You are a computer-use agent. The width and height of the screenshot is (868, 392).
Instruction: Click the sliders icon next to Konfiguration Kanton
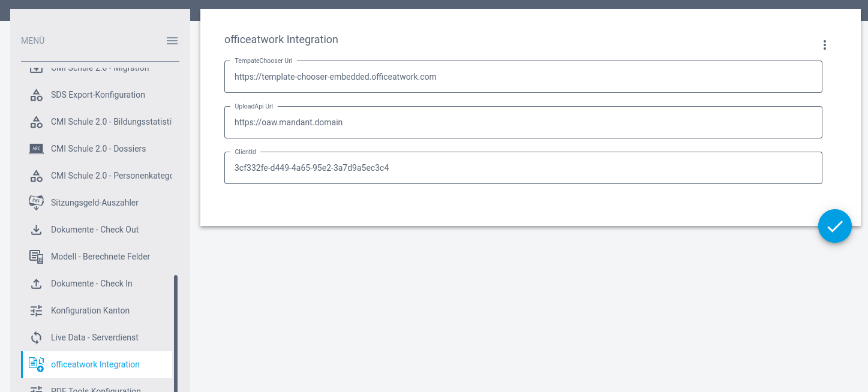(x=36, y=310)
